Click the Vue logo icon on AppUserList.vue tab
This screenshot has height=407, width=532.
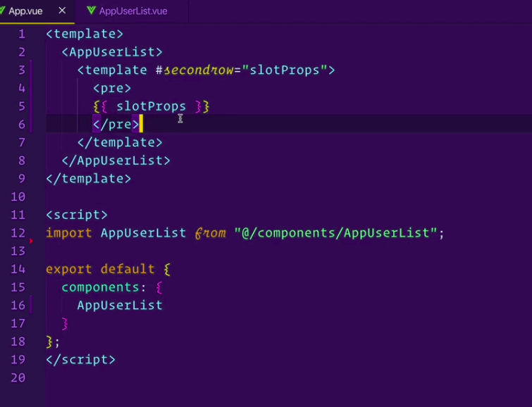pyautogui.click(x=92, y=11)
